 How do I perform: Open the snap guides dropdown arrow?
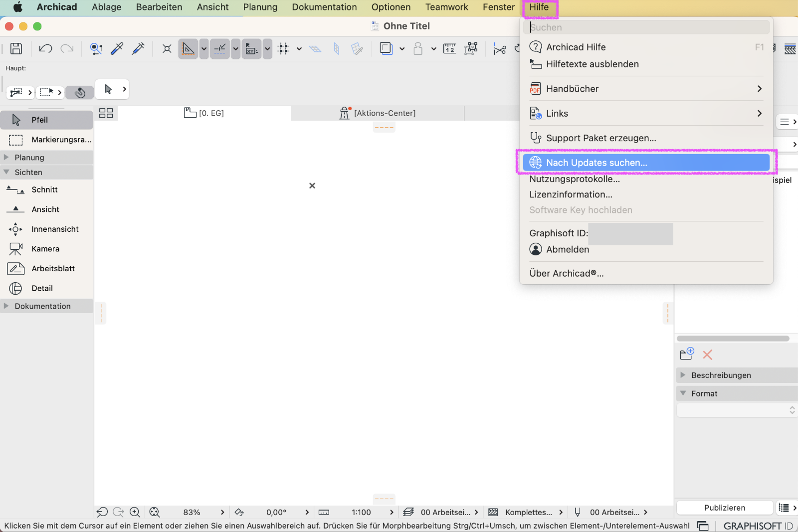(235, 49)
